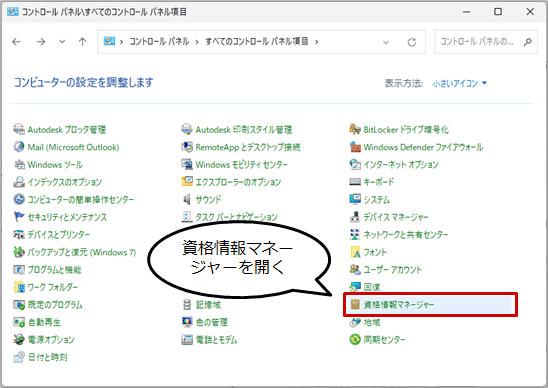
Task: Click the バックアップと復元 (Windows 7) icon
Action: 19,252
